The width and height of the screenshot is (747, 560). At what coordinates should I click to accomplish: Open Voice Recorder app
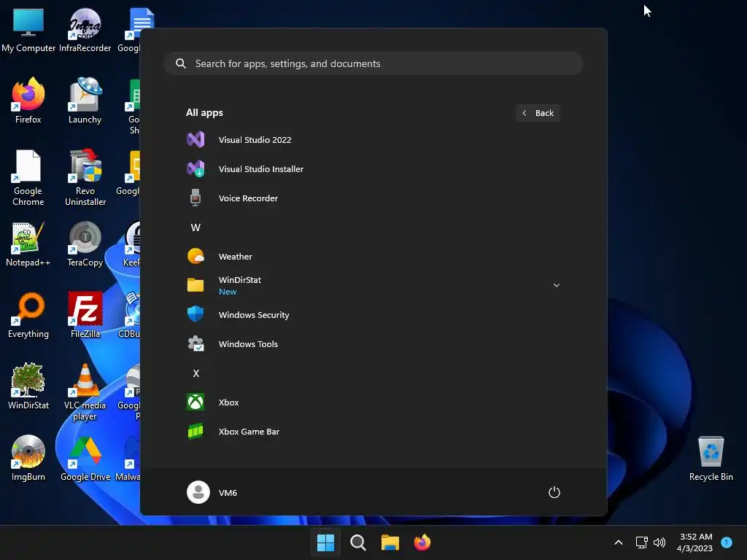point(373,198)
